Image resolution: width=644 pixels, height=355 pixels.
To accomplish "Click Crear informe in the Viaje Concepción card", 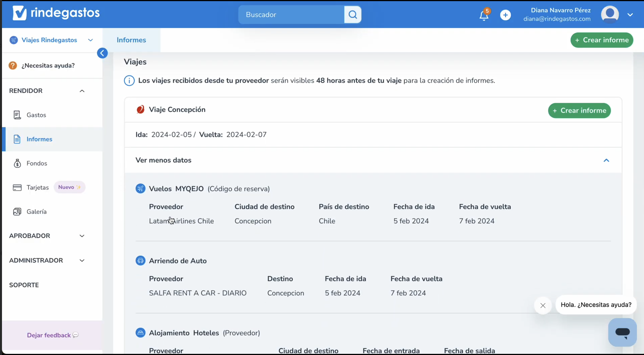I will (579, 111).
